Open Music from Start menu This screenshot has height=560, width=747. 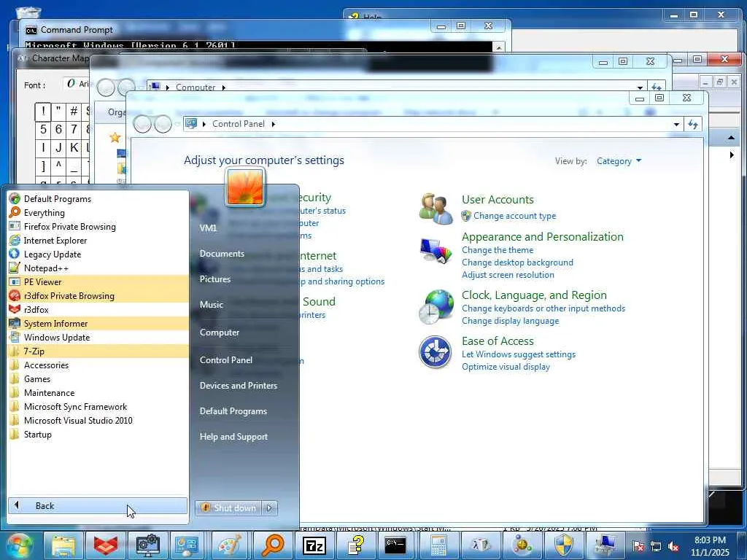[212, 305]
